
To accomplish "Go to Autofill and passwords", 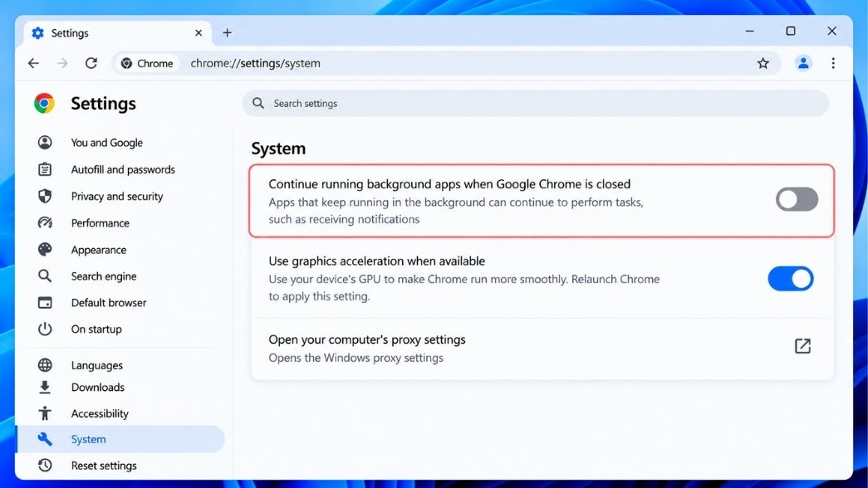I will (123, 169).
